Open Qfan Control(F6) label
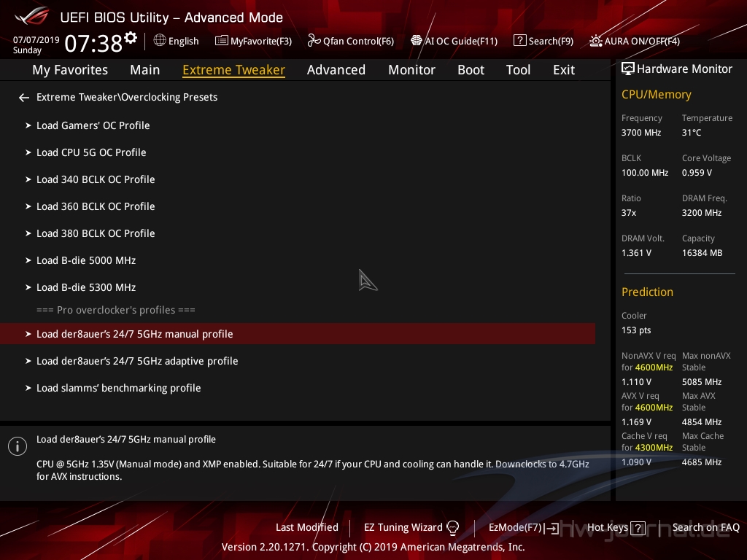 coord(358,42)
